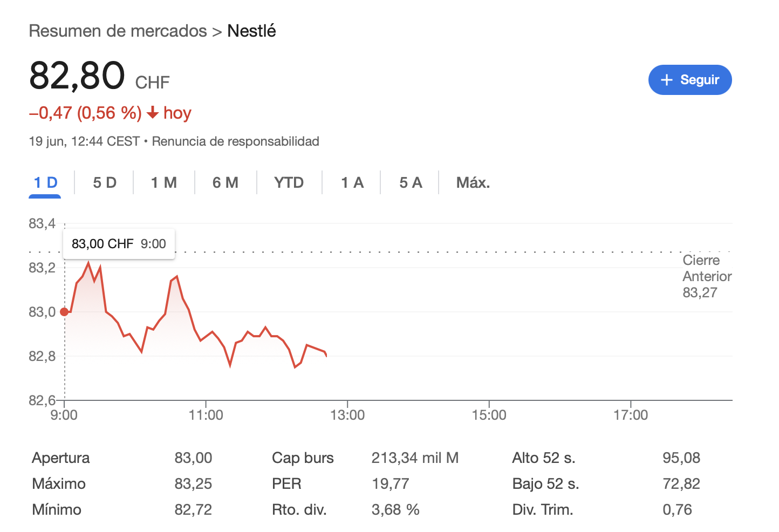
Task: Click the Nestlé breadcrumb title
Action: [x=251, y=31]
